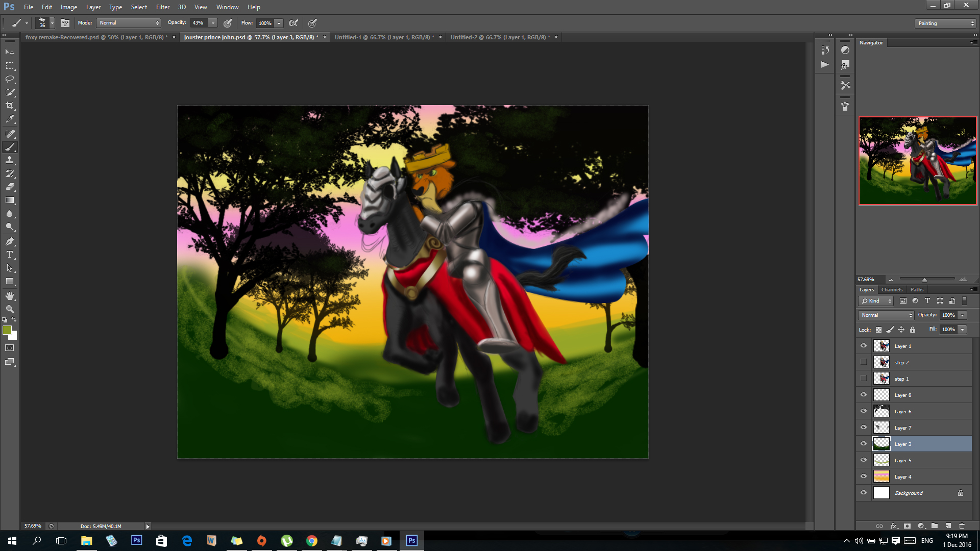Select Layer 5 in Layers panel
Screen dimensions: 980x551
(902, 460)
